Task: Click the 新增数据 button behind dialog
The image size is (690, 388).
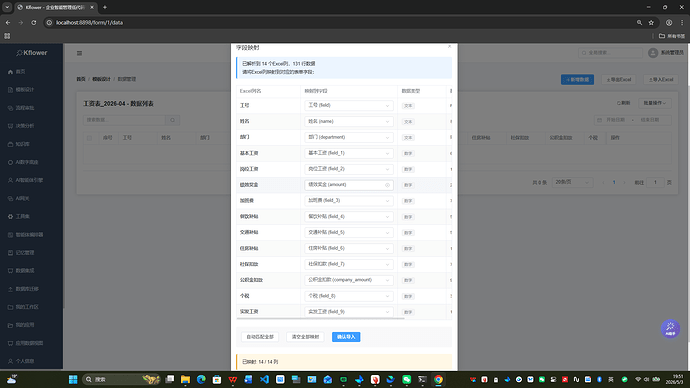Action: (x=577, y=80)
